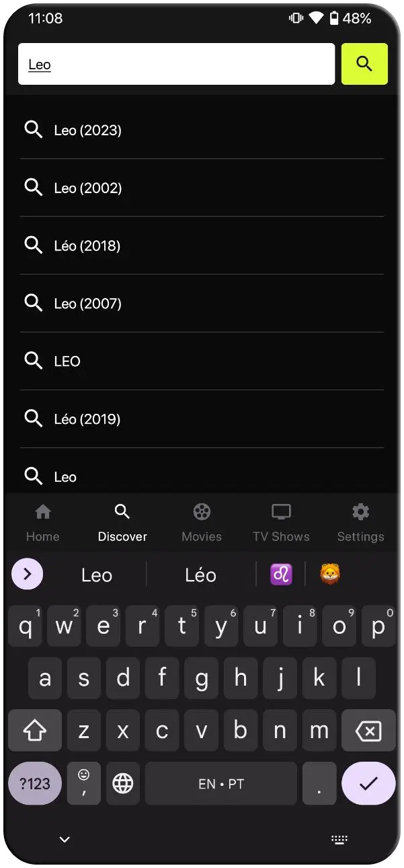Screen dimensions: 404x868
Task: Switch to the Movies tab
Action: [x=202, y=522]
